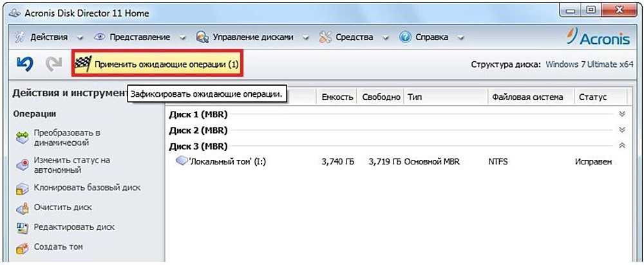Expand Диск 1 (MBR) group chevron
The image size is (644, 265).
point(622,114)
